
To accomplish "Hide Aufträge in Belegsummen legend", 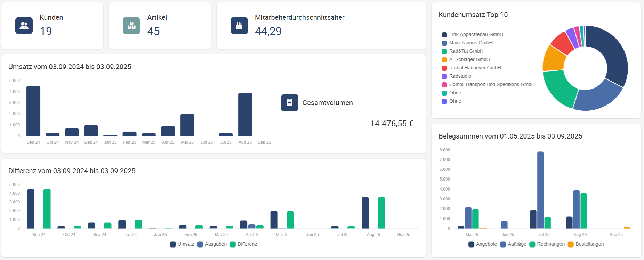I will [x=513, y=244].
